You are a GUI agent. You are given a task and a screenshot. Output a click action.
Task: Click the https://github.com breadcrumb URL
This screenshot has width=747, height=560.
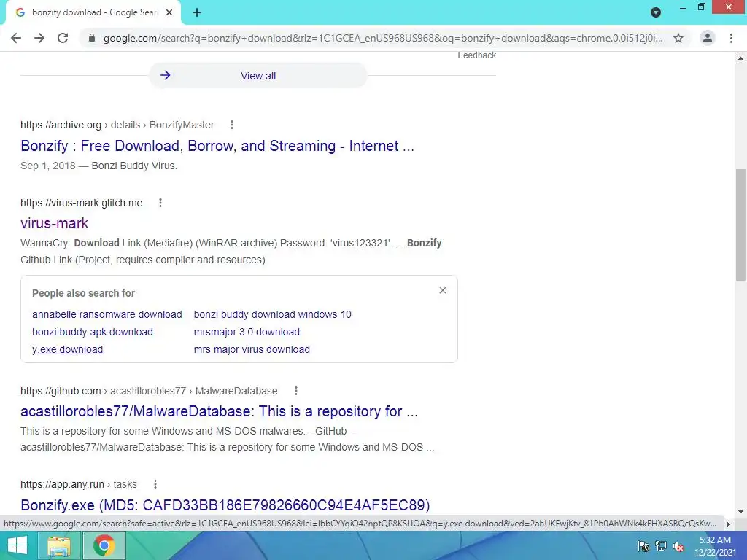point(61,391)
